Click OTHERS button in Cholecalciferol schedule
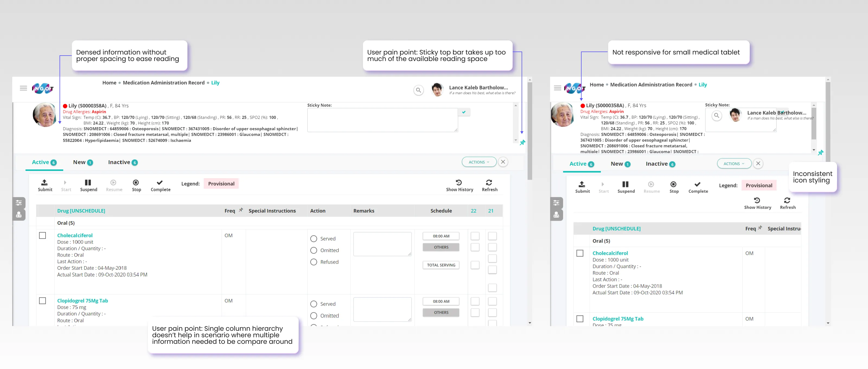Viewport: 868px width, 369px height. coord(441,247)
